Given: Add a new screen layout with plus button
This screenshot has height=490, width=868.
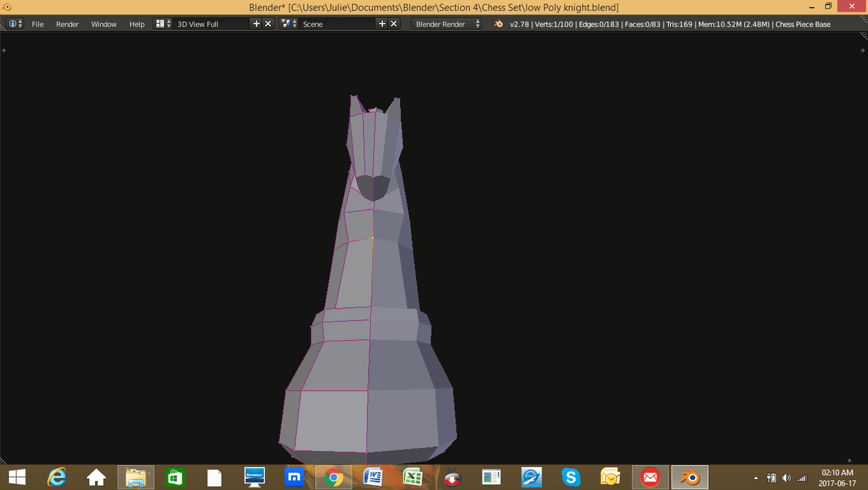Looking at the screenshot, I should click(x=256, y=23).
